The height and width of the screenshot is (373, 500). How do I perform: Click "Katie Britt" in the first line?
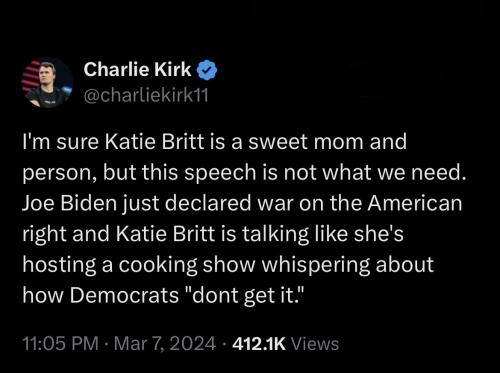(154, 142)
